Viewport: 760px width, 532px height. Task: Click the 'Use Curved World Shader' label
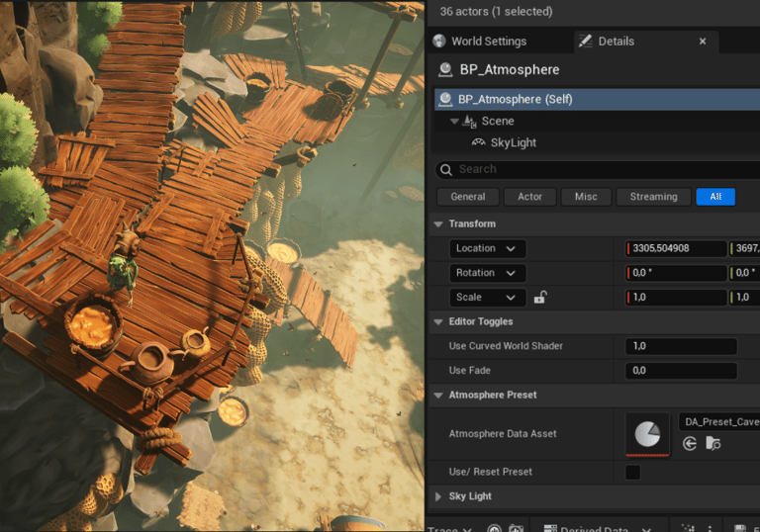(x=506, y=346)
